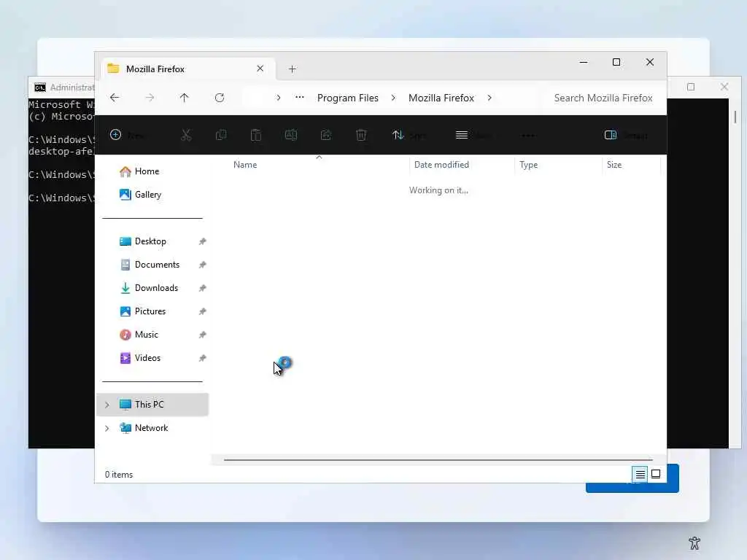Click the New item plus icon
747x560 pixels.
click(x=115, y=135)
